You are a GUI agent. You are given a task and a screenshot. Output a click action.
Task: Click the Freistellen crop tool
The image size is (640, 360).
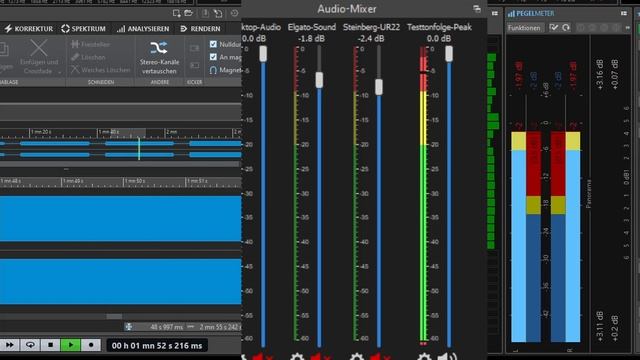[x=90, y=44]
